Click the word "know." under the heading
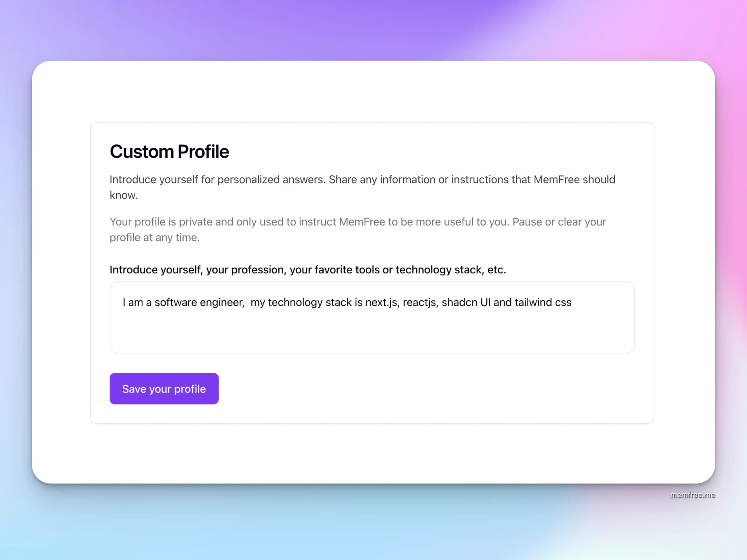 coord(123,195)
